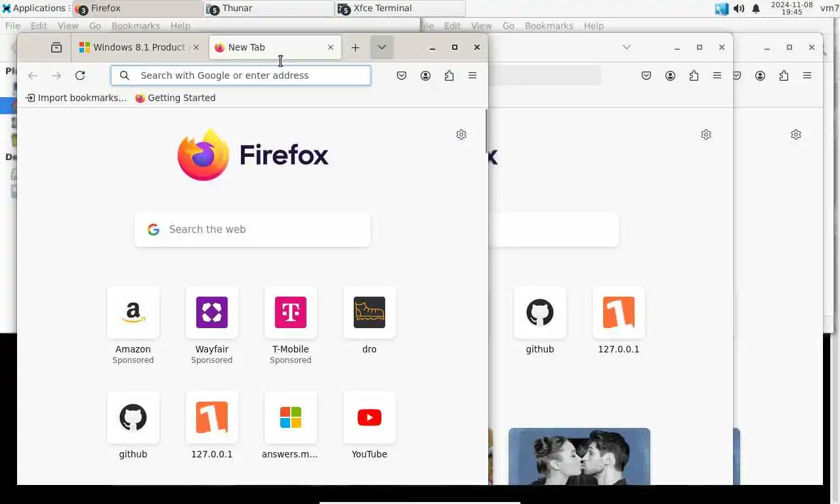Open Firefox View in the front window
Screen dimensions: 840x504
(56, 47)
